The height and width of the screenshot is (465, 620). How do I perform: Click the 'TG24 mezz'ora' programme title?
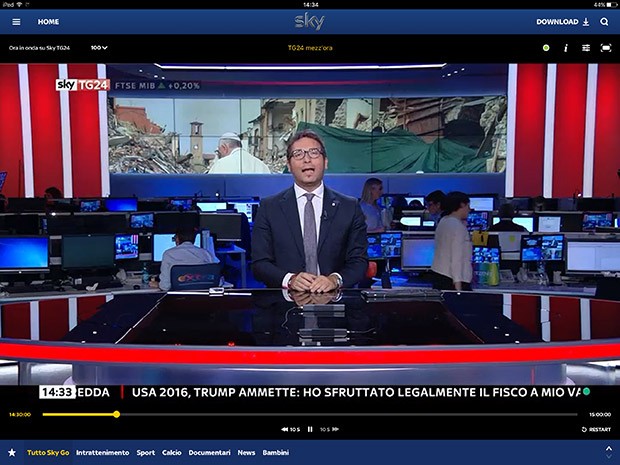click(x=310, y=48)
